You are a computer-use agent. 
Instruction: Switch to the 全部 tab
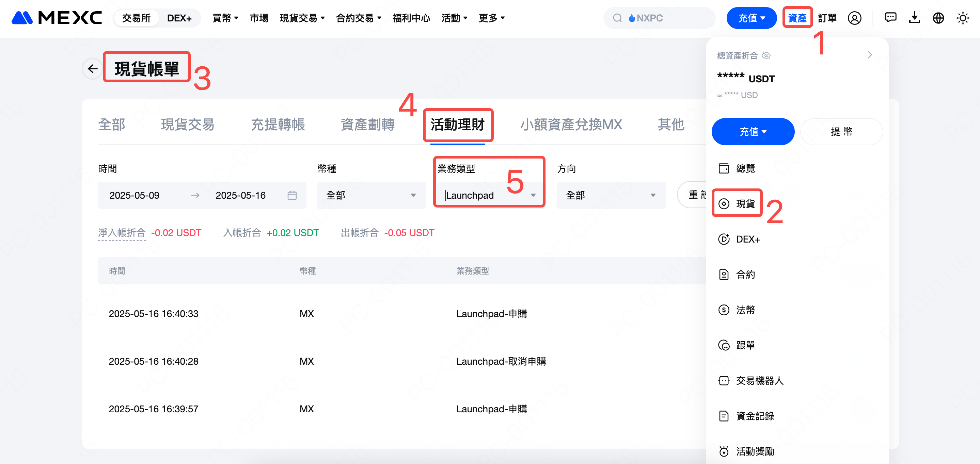(111, 124)
